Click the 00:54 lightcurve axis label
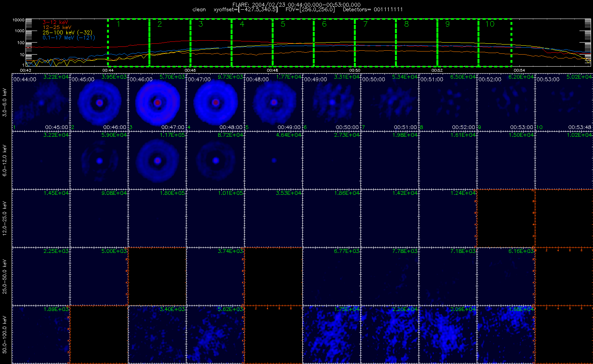Viewport: 593px width, 364px height. coord(519,70)
